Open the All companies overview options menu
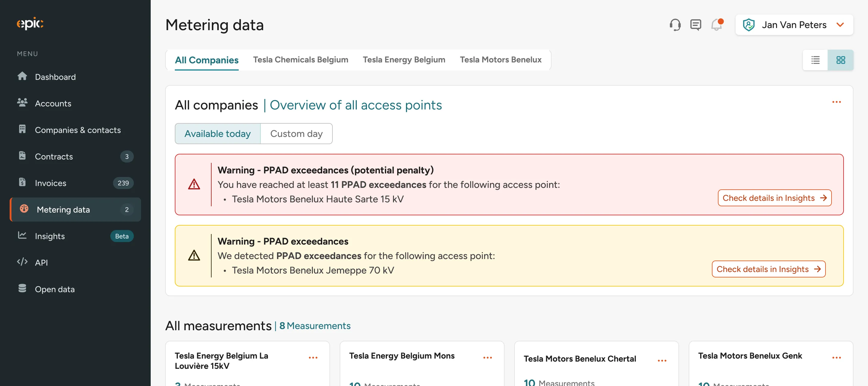Image resolution: width=868 pixels, height=386 pixels. pos(836,102)
